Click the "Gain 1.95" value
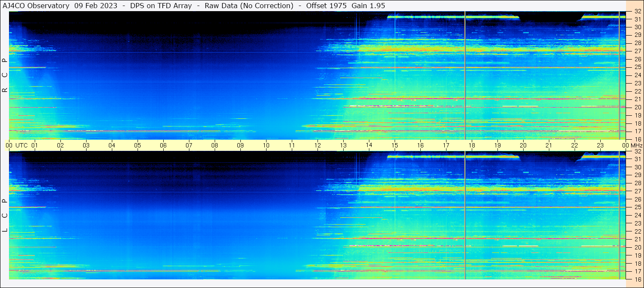644x288 pixels. point(368,6)
